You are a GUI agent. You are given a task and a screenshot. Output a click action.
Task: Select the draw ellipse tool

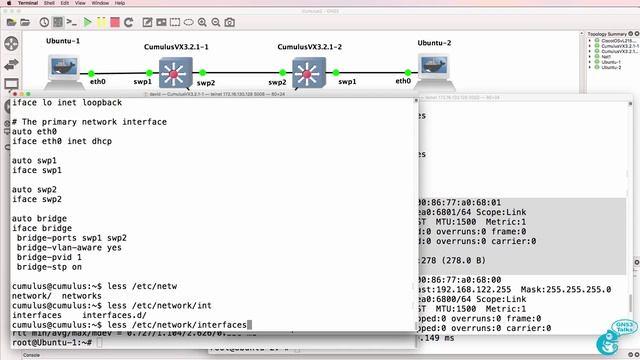(189, 22)
